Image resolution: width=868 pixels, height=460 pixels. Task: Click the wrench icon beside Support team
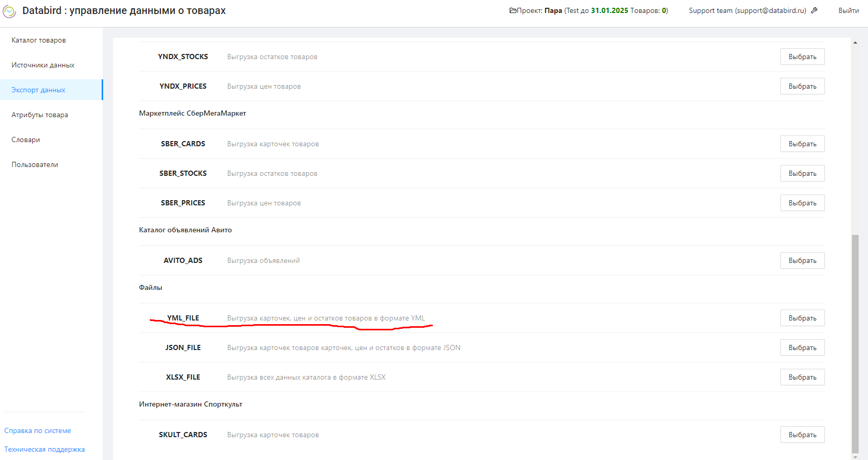tap(814, 10)
